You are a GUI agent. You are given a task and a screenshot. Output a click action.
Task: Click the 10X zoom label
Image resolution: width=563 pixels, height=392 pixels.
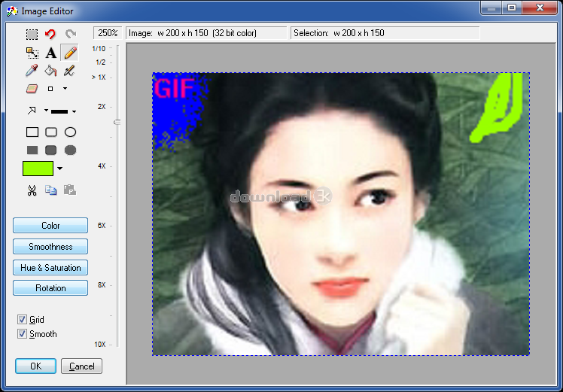point(100,345)
